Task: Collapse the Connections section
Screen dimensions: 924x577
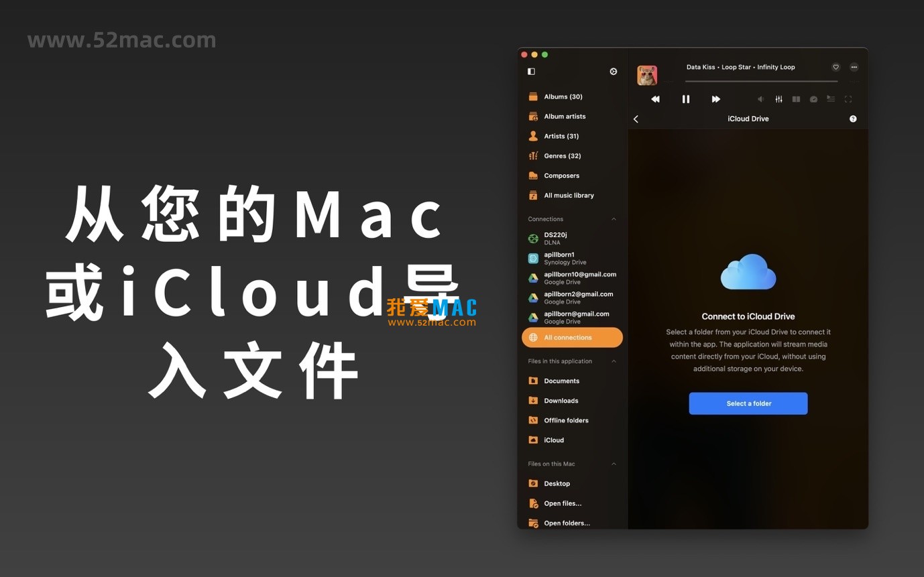Action: [614, 218]
